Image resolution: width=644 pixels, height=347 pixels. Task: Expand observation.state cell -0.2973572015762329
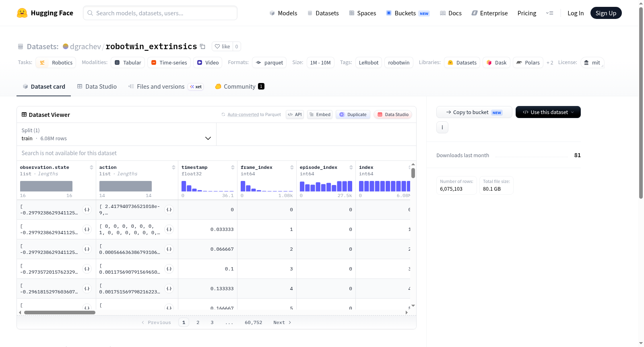click(x=87, y=269)
